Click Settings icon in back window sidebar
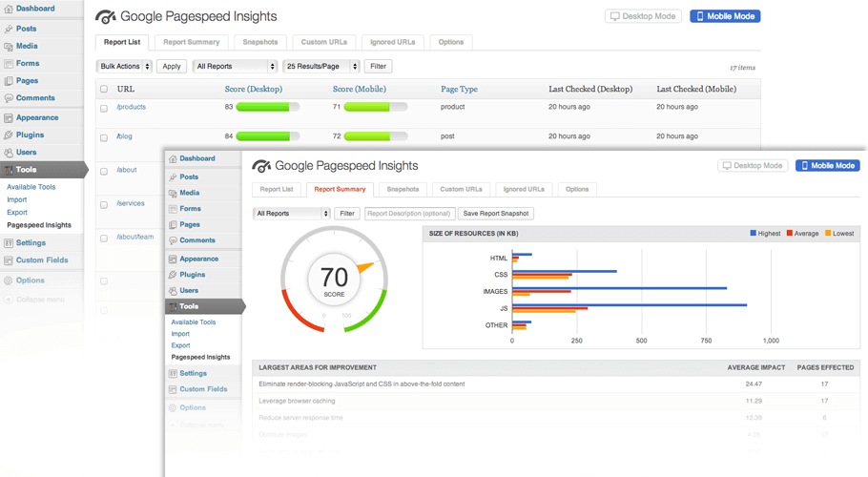 point(9,243)
